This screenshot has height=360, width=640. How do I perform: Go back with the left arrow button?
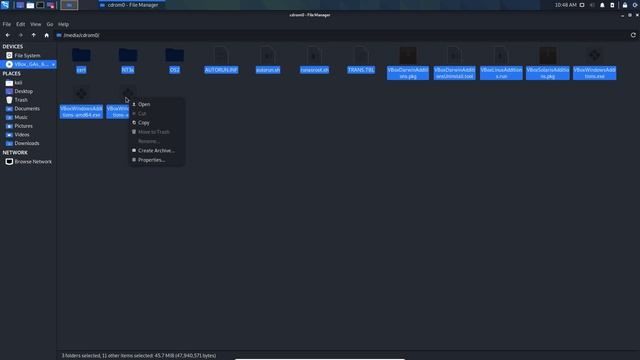click(7, 35)
